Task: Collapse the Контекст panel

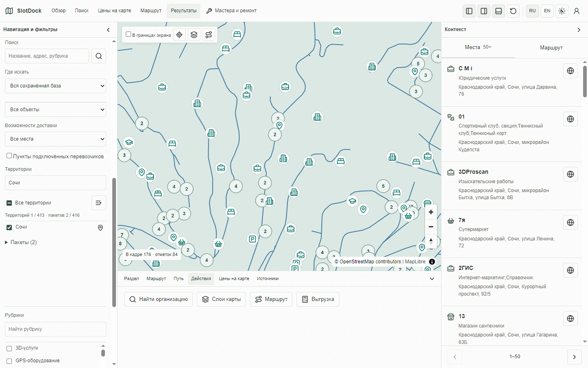Action: pos(579,29)
